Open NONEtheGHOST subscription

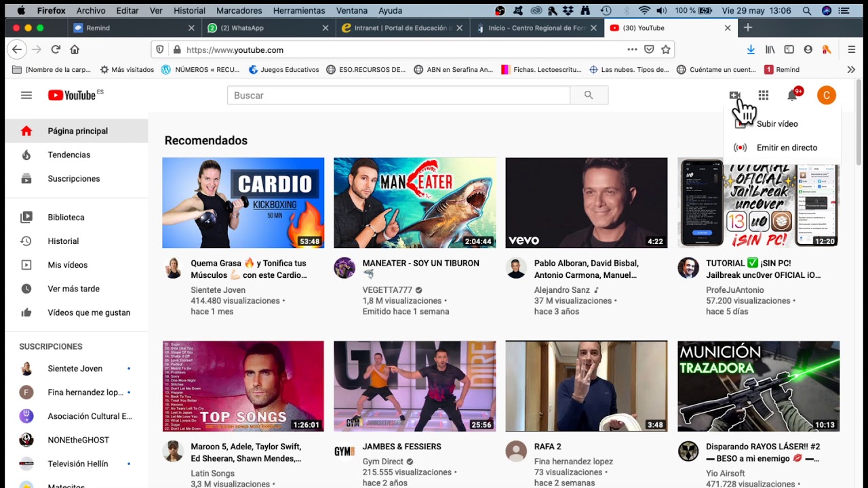[x=76, y=440]
